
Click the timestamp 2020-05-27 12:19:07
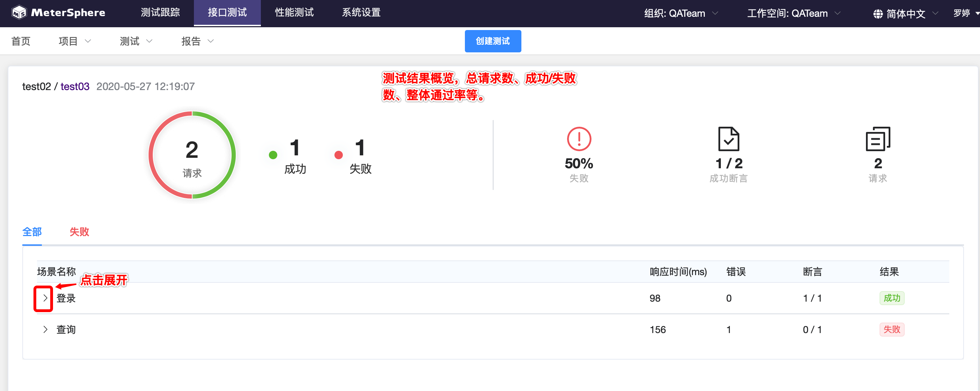[x=145, y=87]
